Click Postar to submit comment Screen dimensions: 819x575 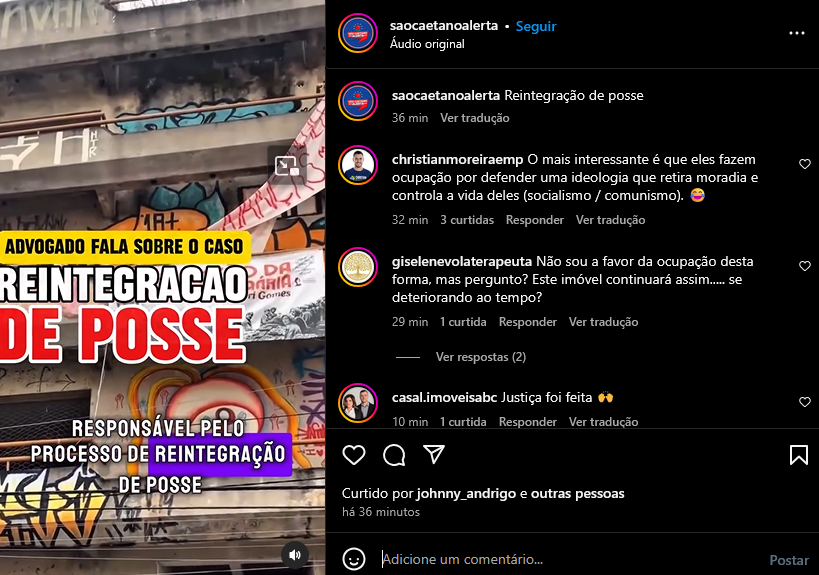tap(789, 560)
